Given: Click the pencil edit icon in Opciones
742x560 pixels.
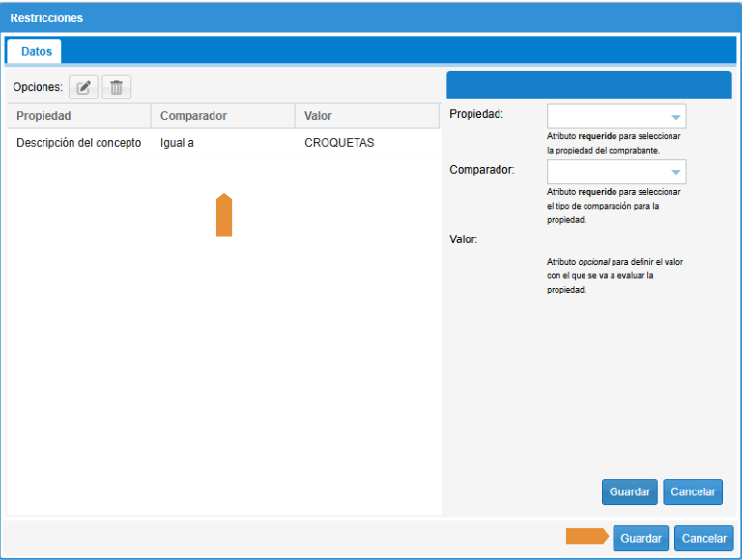Looking at the screenshot, I should point(83,88).
